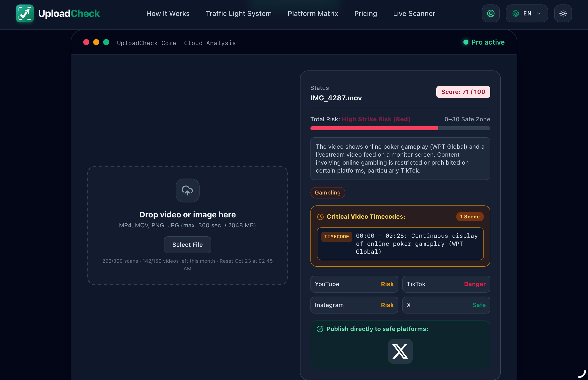
Task: Click the cloud upload icon
Action: tap(187, 190)
